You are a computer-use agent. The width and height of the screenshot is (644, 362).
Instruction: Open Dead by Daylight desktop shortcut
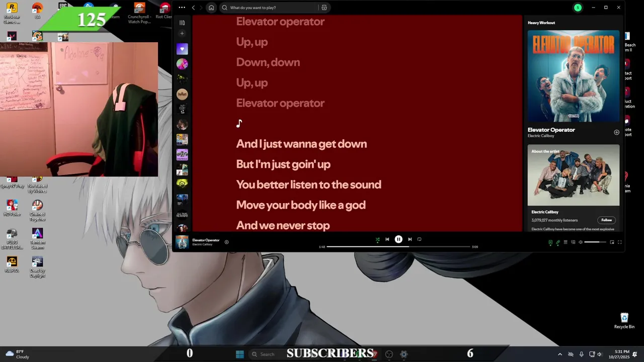pos(37,267)
